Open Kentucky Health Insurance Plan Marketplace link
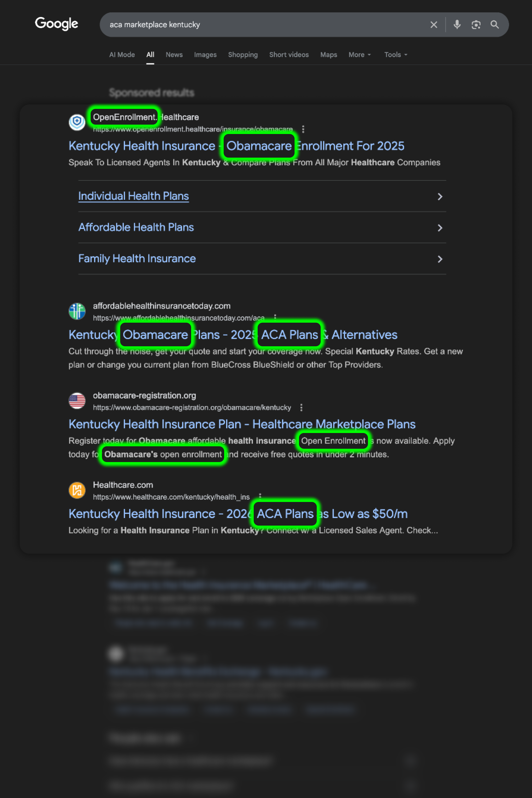532x798 pixels. (x=242, y=424)
